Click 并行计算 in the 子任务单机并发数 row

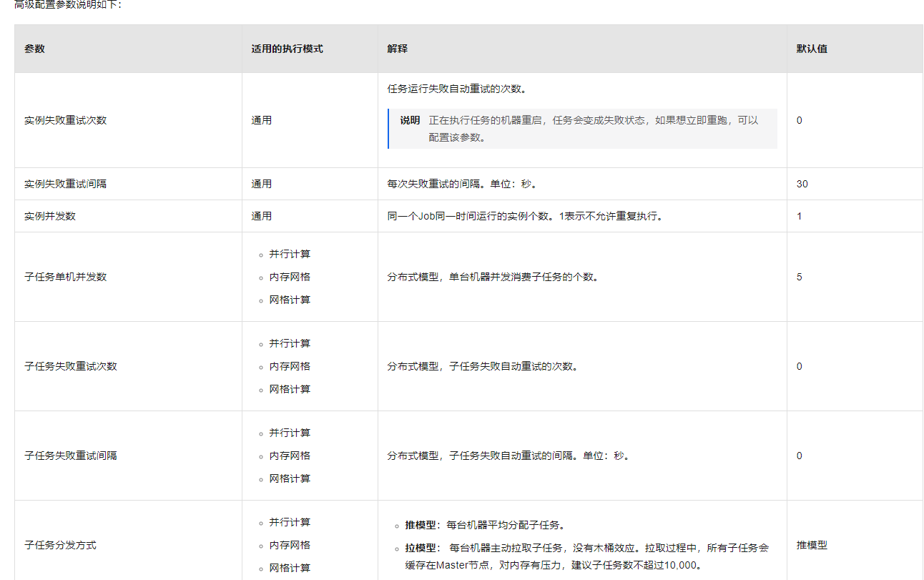point(290,254)
